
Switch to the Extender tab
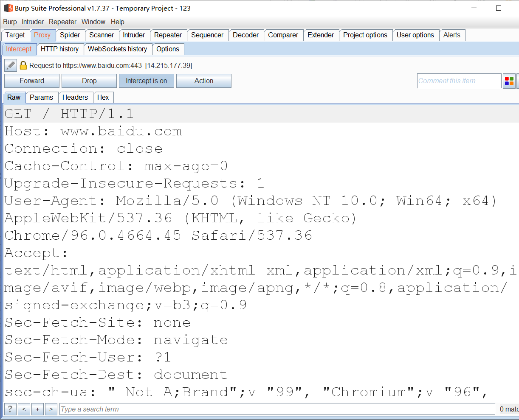(321, 35)
